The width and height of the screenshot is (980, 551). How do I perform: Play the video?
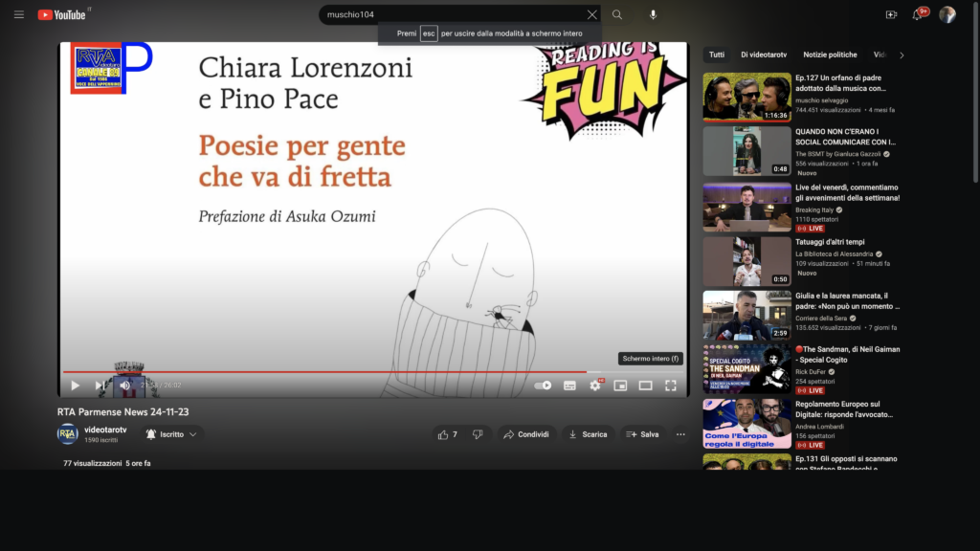75,386
